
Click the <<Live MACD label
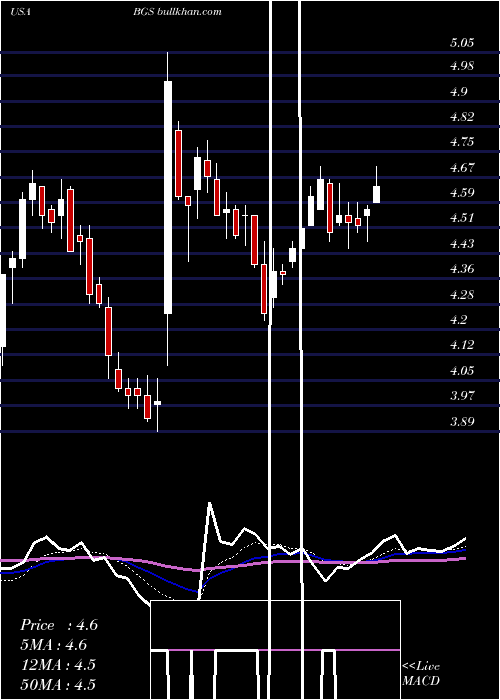coord(421,673)
